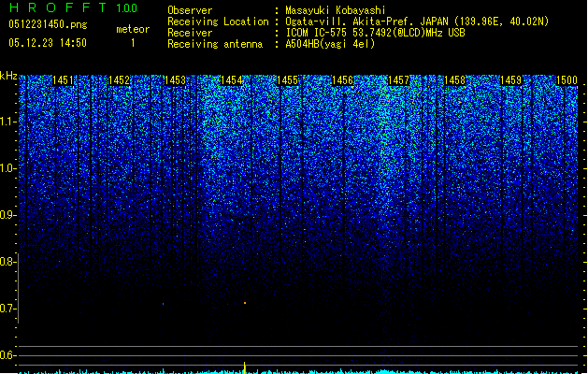Click the 1.1 kHz axis label
The height and width of the screenshot is (374, 588).
click(8, 122)
